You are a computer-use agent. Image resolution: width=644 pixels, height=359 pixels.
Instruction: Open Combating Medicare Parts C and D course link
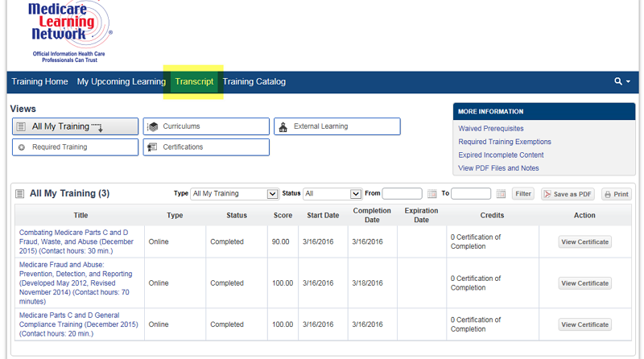pos(76,241)
